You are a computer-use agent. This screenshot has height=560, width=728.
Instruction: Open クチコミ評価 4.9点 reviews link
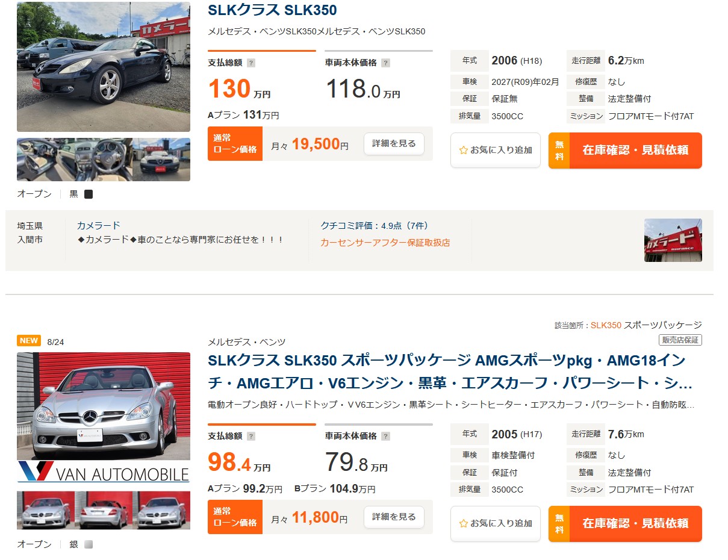point(375,226)
